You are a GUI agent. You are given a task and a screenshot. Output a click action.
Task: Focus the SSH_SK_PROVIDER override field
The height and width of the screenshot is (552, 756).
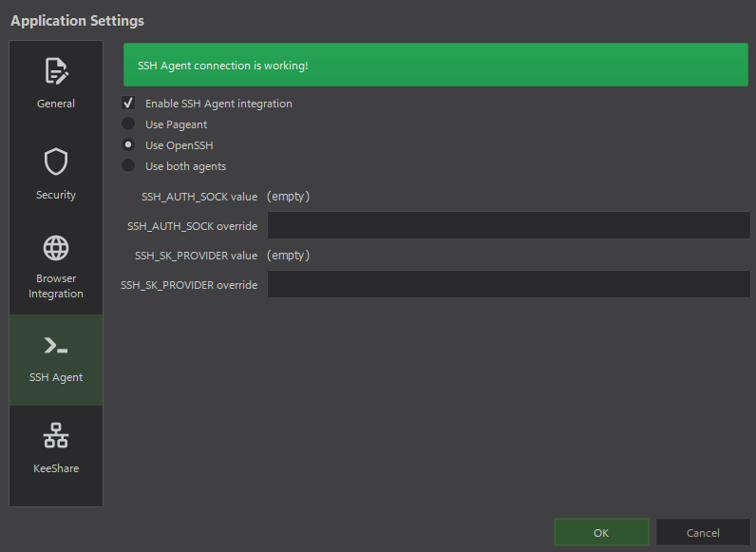[x=509, y=284]
